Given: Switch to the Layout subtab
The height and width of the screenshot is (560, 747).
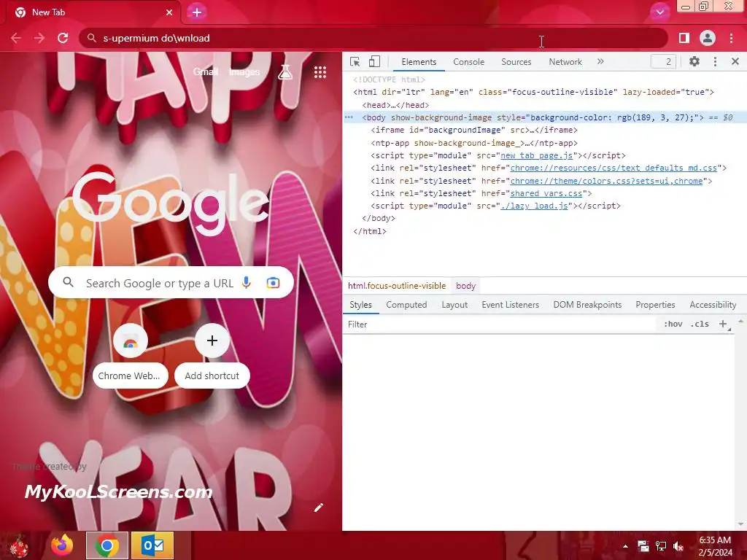Looking at the screenshot, I should [x=454, y=305].
